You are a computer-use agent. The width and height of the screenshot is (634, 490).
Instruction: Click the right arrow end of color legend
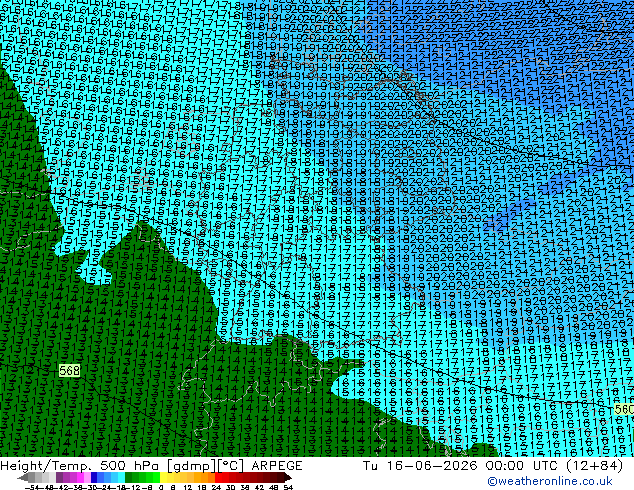click(288, 478)
